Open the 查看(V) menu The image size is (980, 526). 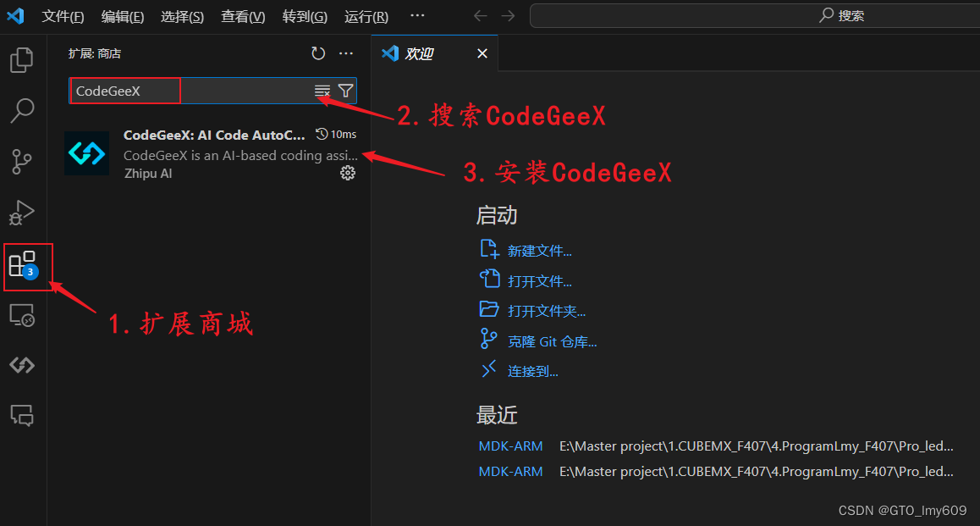(x=243, y=17)
